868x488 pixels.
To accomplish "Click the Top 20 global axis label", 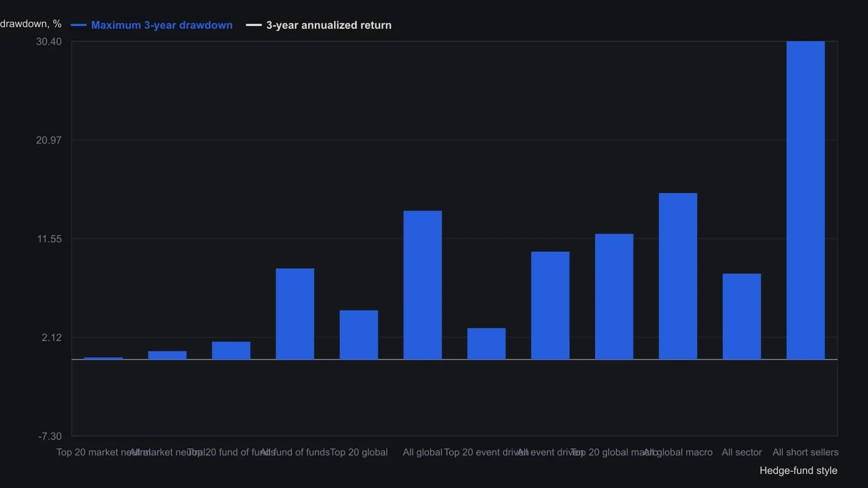I will click(359, 452).
